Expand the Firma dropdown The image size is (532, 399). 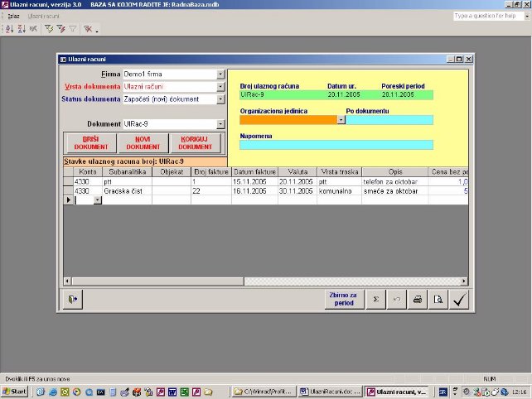[220, 75]
